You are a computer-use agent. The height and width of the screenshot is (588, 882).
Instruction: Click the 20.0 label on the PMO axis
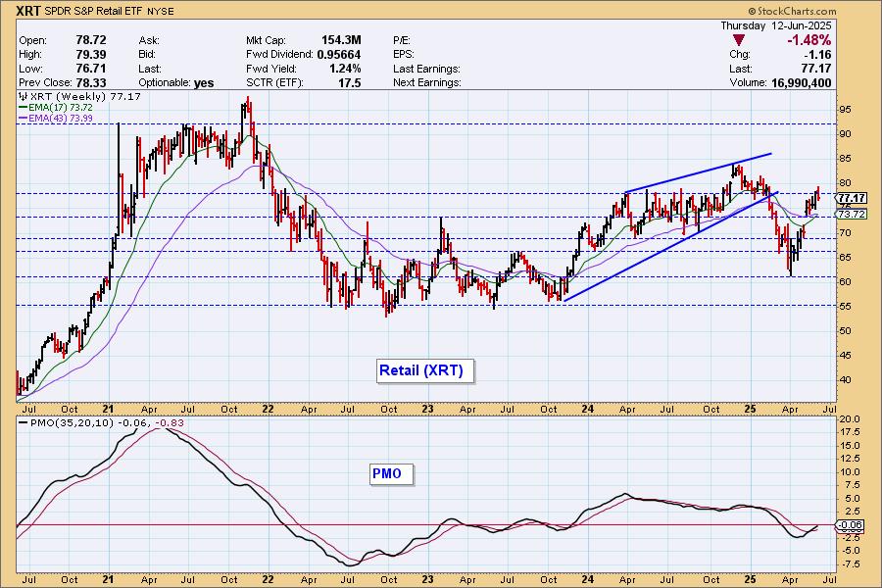[x=850, y=419]
